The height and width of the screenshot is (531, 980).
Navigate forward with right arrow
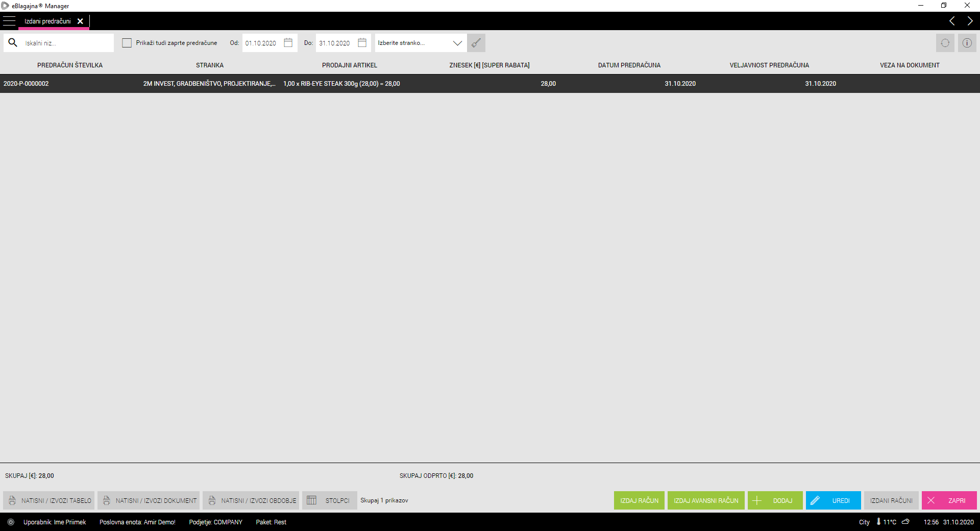(x=970, y=21)
